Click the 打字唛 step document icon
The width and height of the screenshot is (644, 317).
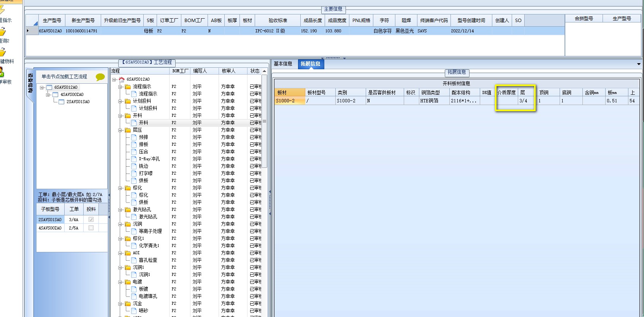point(134,174)
